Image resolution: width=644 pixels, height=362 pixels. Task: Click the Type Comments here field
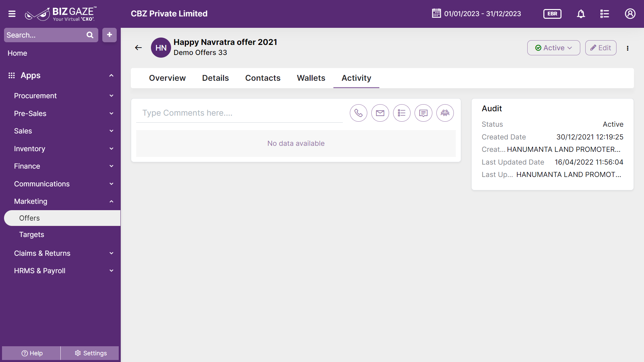coord(239,113)
